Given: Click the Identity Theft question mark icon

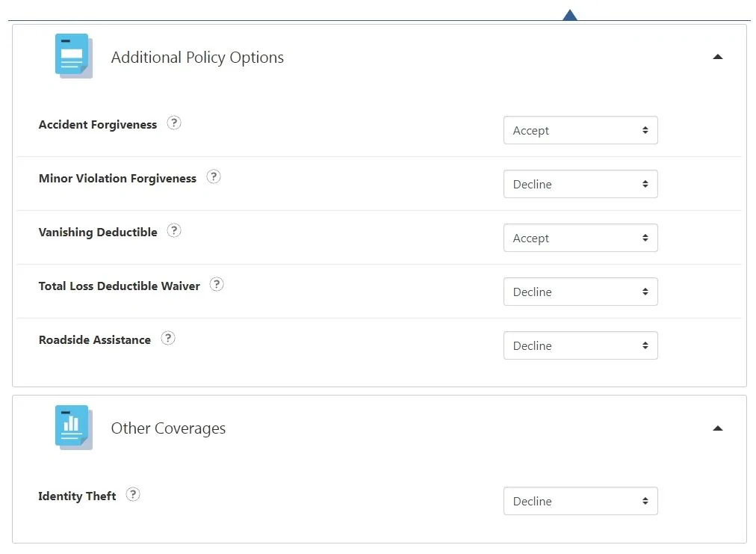Looking at the screenshot, I should click(133, 494).
